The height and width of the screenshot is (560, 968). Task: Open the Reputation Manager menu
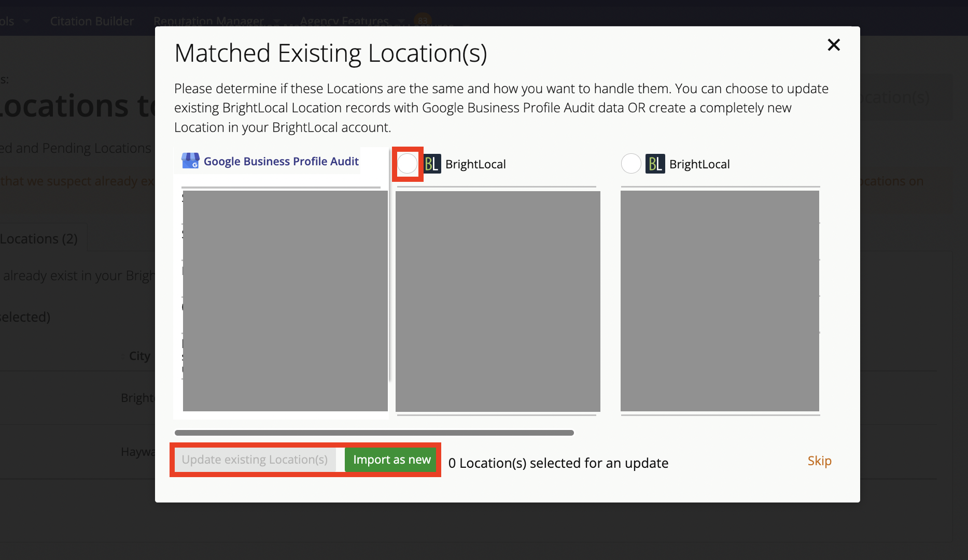(x=209, y=21)
